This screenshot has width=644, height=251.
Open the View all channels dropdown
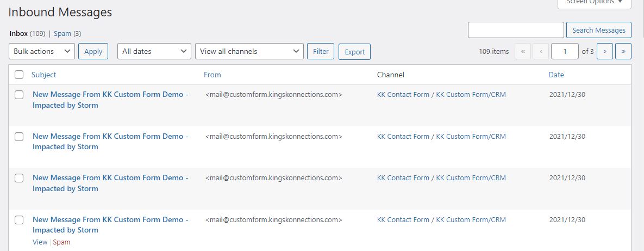coord(249,51)
